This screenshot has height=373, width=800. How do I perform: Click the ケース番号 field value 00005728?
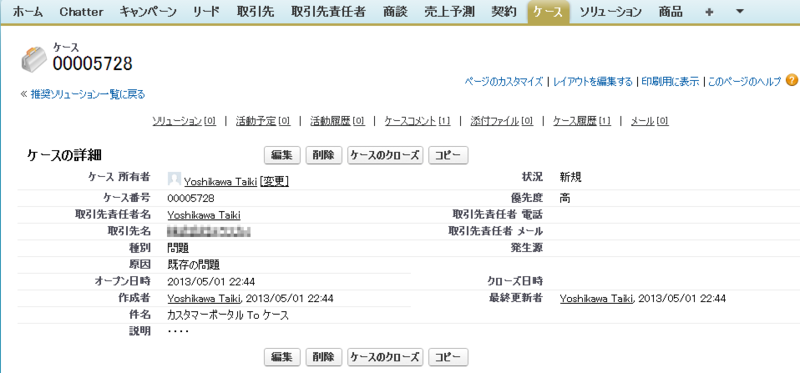click(191, 198)
